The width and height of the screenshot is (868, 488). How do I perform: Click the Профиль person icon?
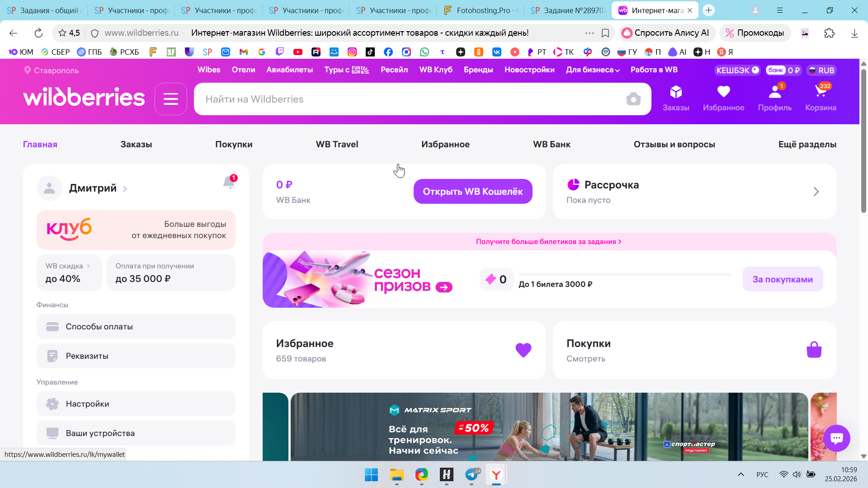coord(774,93)
